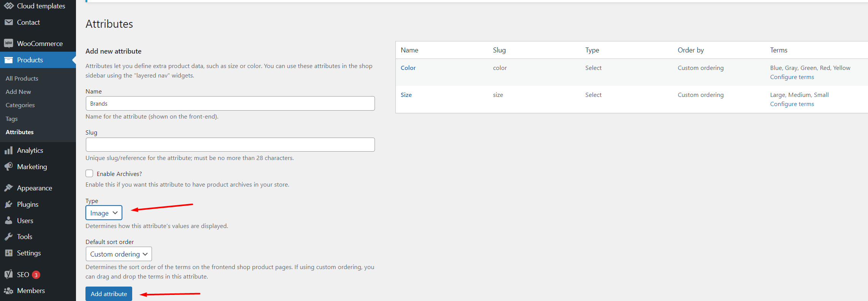Click the SEO notification badge showing 3
This screenshot has height=301, width=868.
pyautogui.click(x=36, y=275)
